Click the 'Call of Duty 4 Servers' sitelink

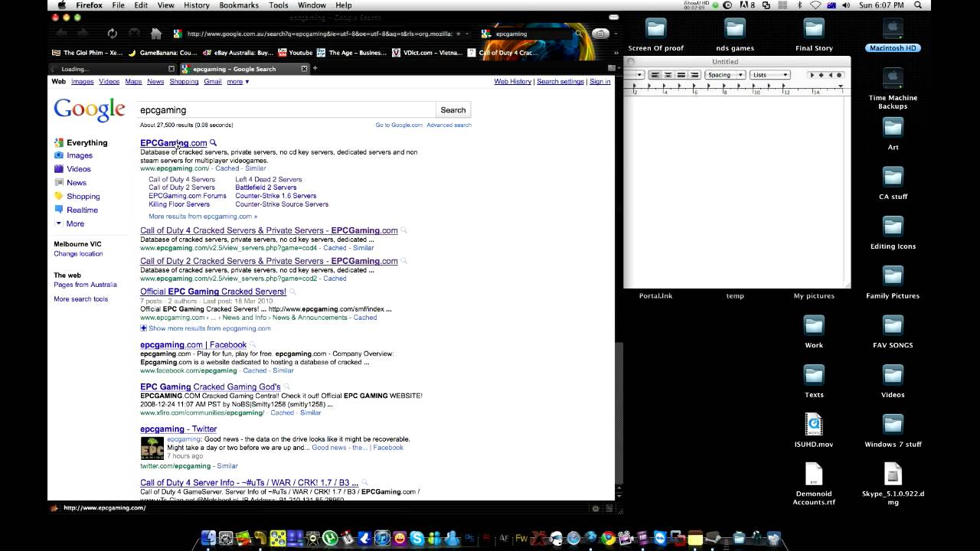(x=181, y=180)
